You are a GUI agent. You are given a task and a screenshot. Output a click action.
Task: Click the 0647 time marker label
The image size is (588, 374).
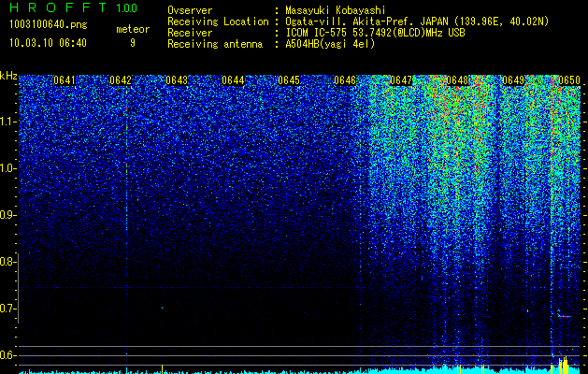tap(401, 80)
